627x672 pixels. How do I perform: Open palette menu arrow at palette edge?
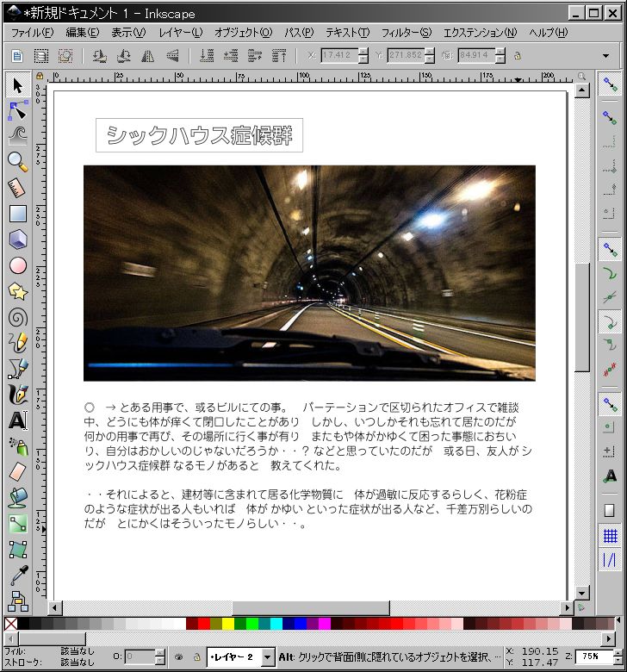click(x=618, y=619)
